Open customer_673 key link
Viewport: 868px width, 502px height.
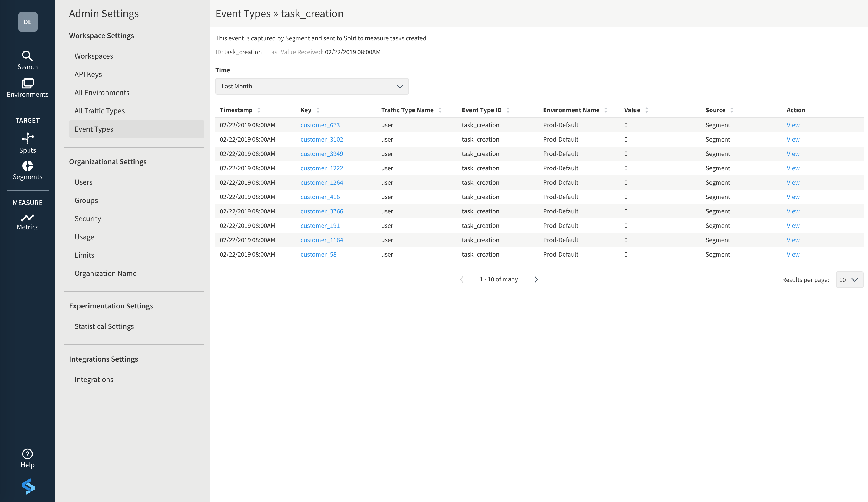click(x=320, y=125)
